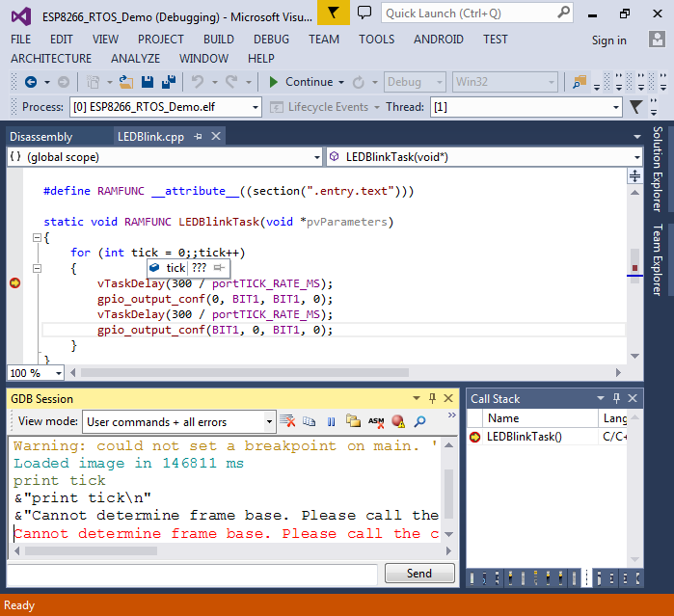Open the TOOLS menu
674x616 pixels.
click(377, 40)
